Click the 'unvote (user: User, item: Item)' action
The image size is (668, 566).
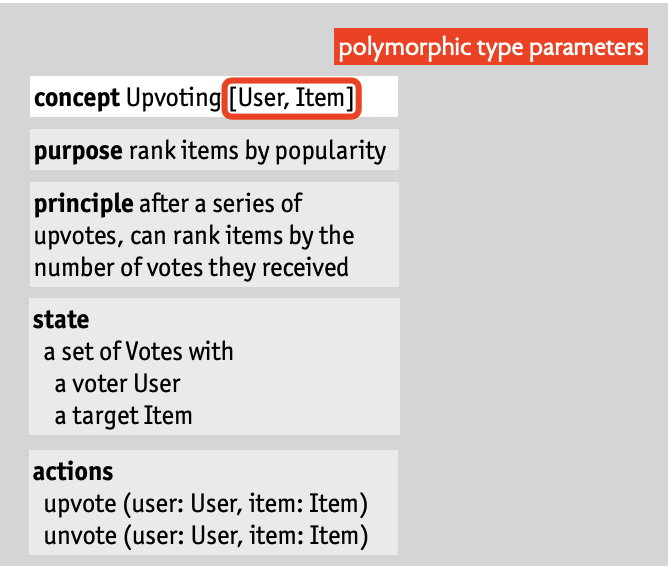(x=206, y=536)
